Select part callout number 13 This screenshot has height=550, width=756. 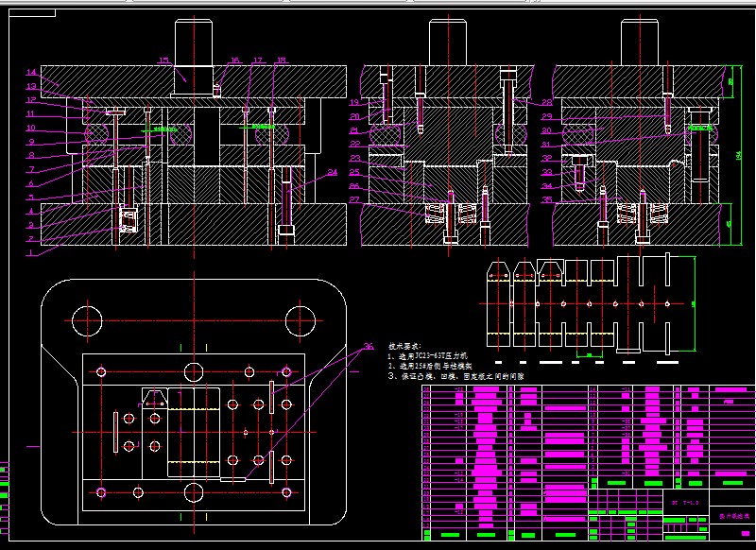click(x=31, y=86)
